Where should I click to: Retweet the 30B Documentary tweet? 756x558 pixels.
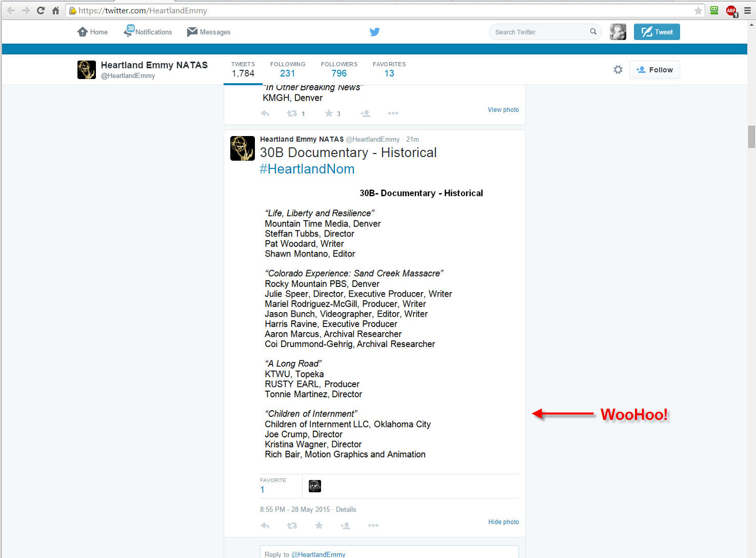(292, 526)
